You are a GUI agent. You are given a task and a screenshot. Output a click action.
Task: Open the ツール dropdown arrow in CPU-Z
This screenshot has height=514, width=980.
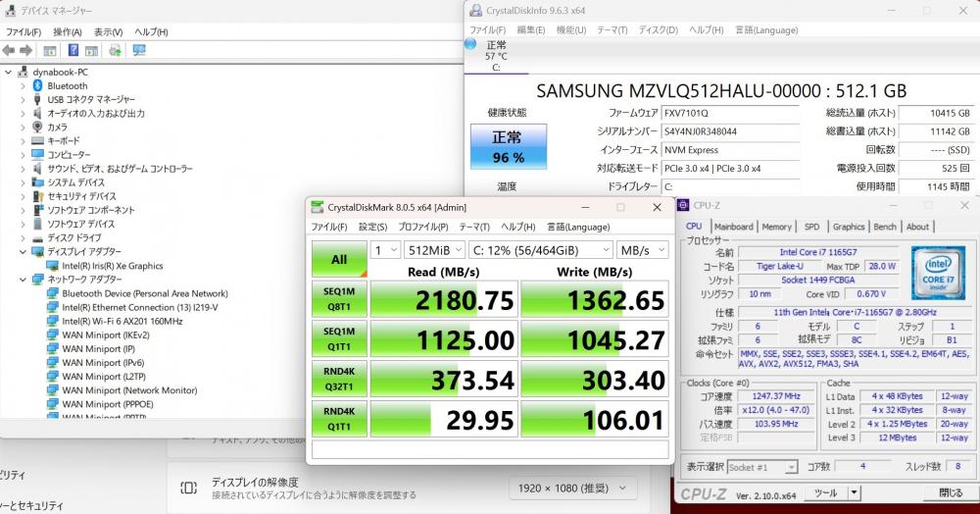tap(854, 492)
